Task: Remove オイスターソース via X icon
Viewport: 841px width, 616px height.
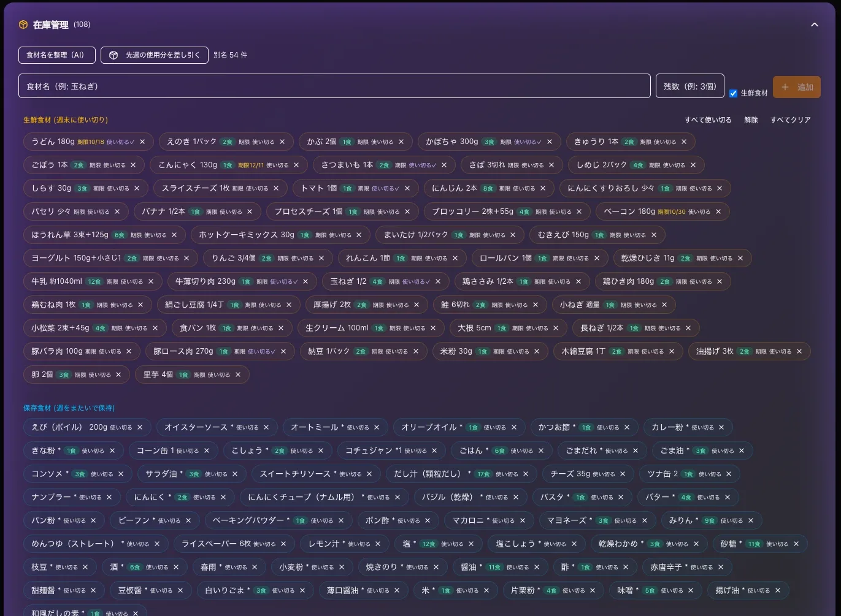Action: [x=266, y=427]
